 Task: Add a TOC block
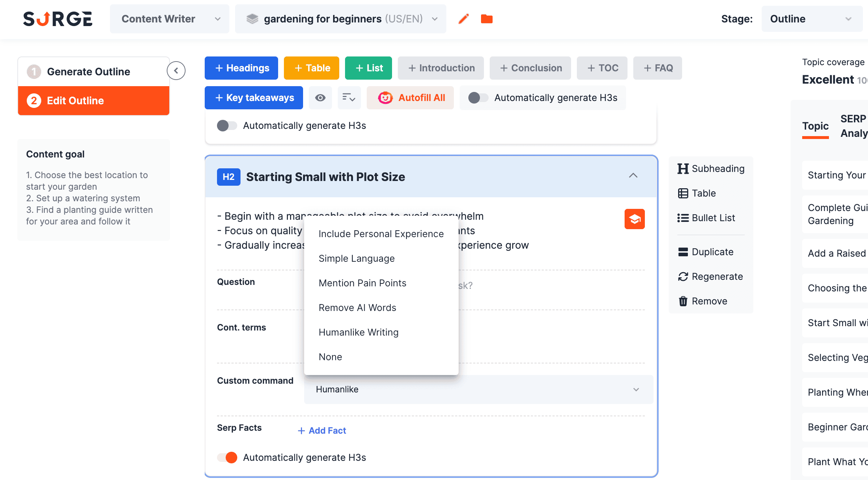point(602,68)
